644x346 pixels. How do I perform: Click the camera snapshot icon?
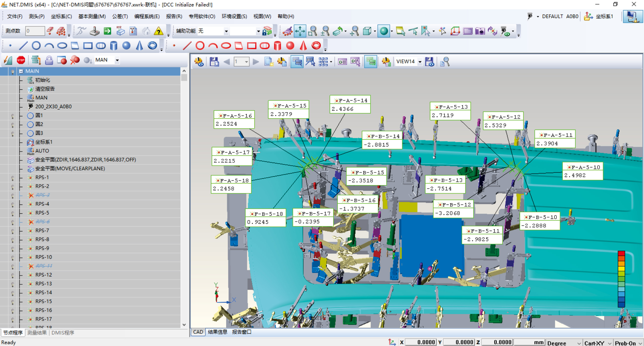(x=480, y=31)
